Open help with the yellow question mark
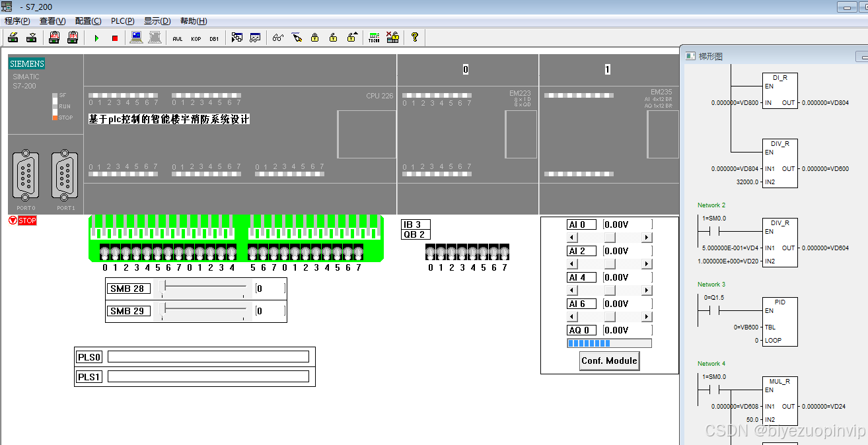Viewport: 868px width, 445px height. (415, 38)
